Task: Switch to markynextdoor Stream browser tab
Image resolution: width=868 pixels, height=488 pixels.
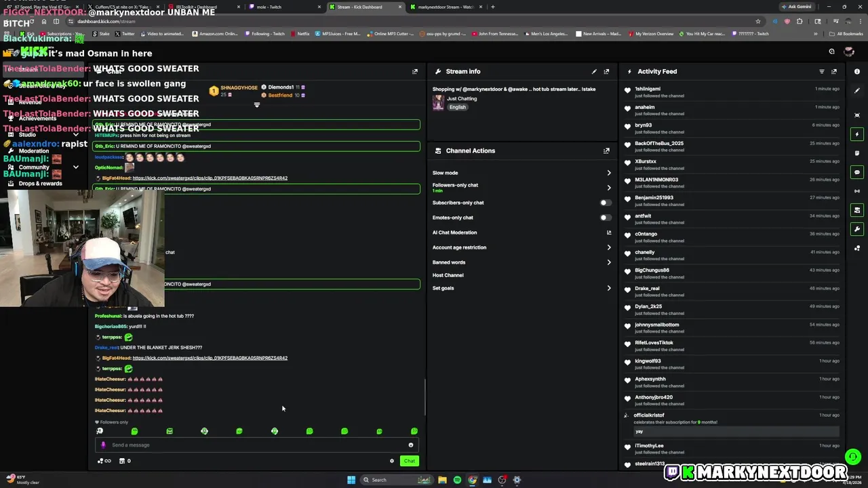Action: (446, 7)
